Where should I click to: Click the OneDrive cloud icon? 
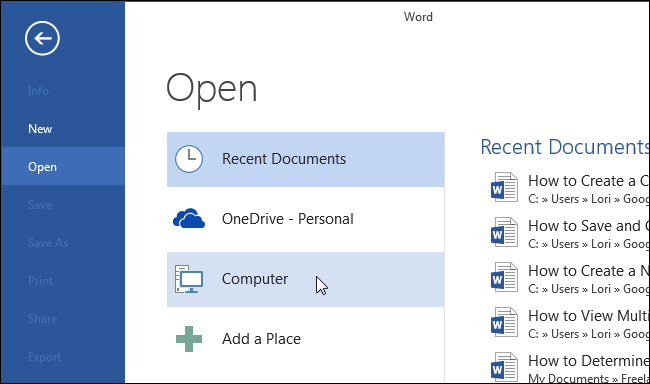tap(189, 219)
